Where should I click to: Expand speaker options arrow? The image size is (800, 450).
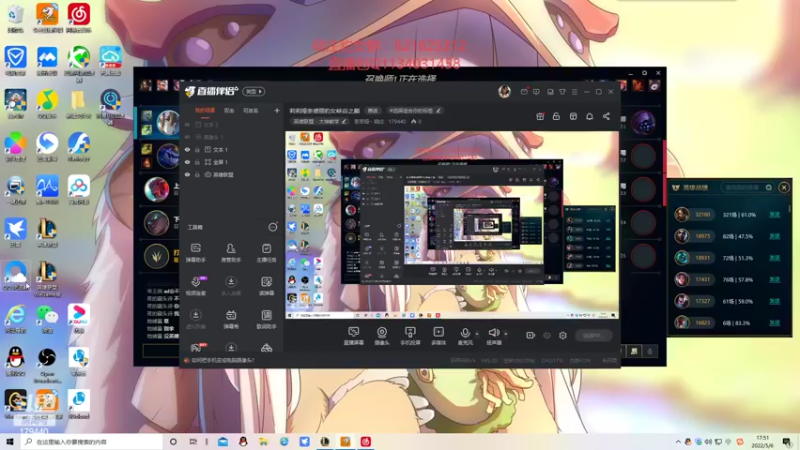coord(506,334)
